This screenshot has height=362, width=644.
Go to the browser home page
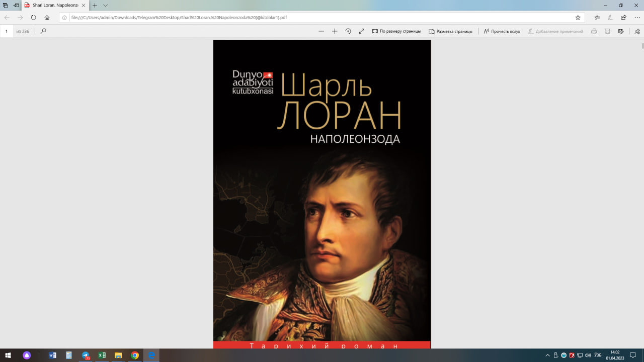tap(47, 18)
